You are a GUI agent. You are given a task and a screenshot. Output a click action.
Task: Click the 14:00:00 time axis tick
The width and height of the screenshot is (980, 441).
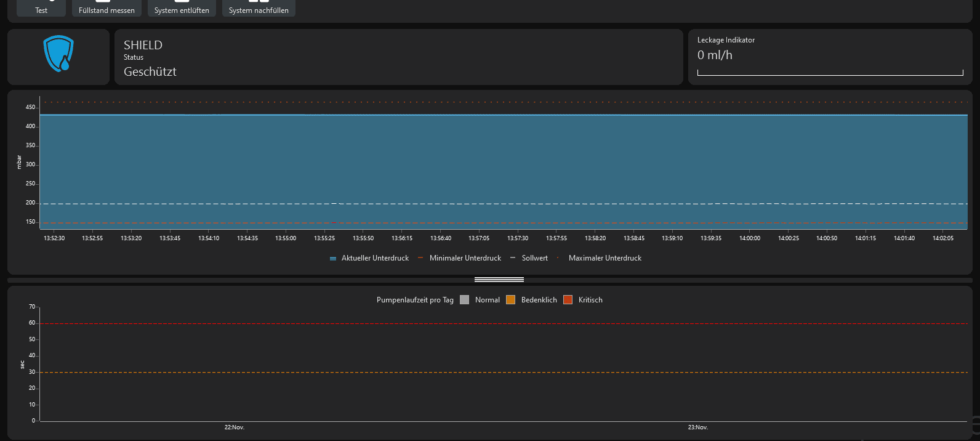[749, 238]
